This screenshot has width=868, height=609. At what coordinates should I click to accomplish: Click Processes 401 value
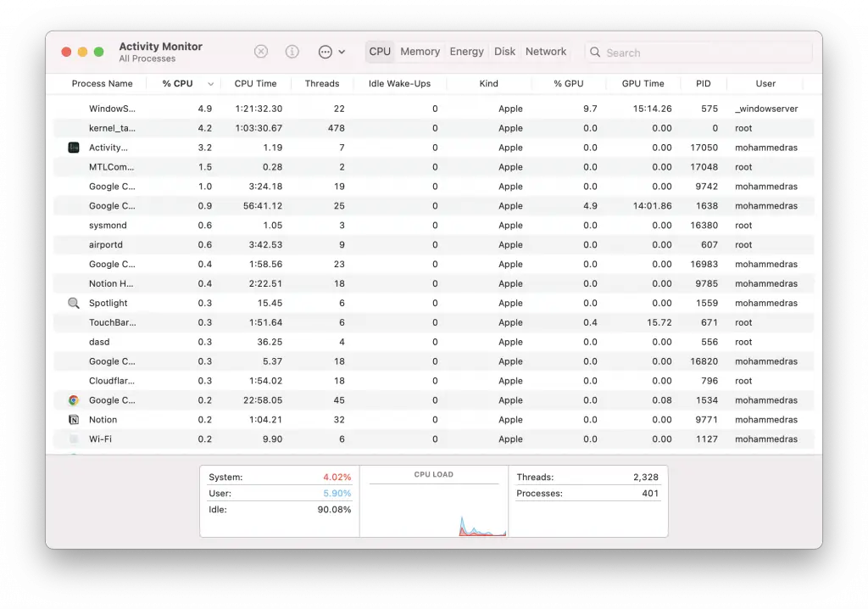click(x=650, y=493)
